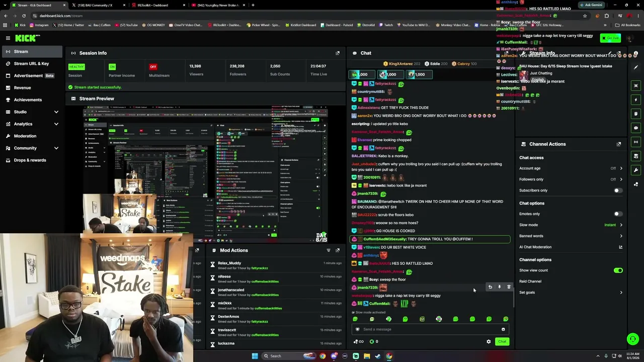Toggle Emotes only chat option
This screenshot has width=644, height=362.
617,214
